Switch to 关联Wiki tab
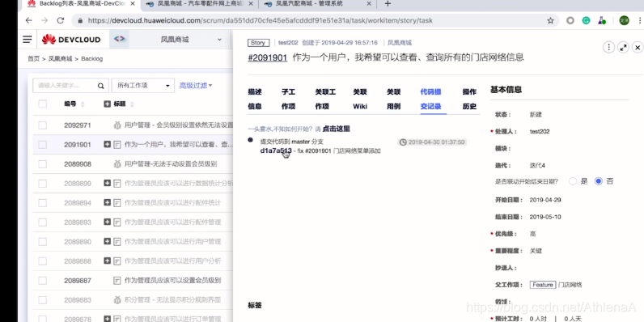This screenshot has height=322, width=644. pos(360,99)
